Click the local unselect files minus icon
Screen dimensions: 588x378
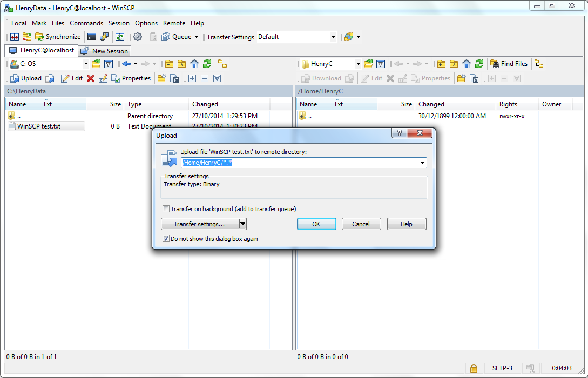(x=205, y=78)
